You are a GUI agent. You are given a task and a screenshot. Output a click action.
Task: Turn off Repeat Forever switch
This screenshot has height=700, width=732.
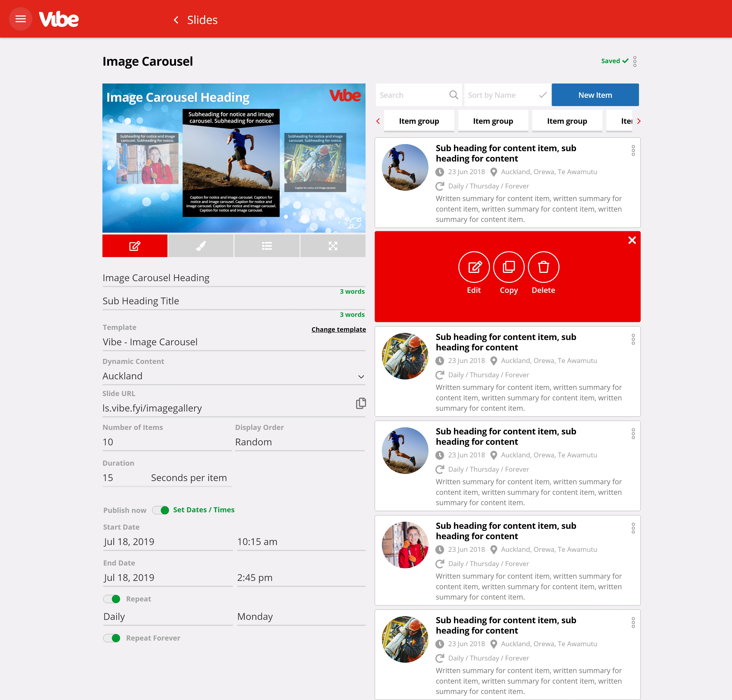pos(112,638)
